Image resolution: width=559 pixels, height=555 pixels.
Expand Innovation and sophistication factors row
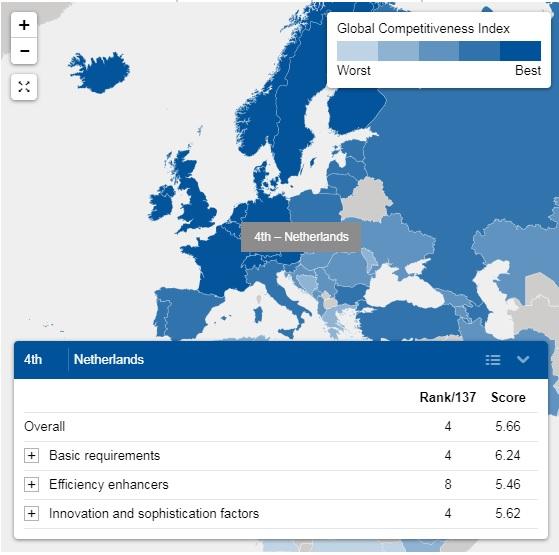31,513
